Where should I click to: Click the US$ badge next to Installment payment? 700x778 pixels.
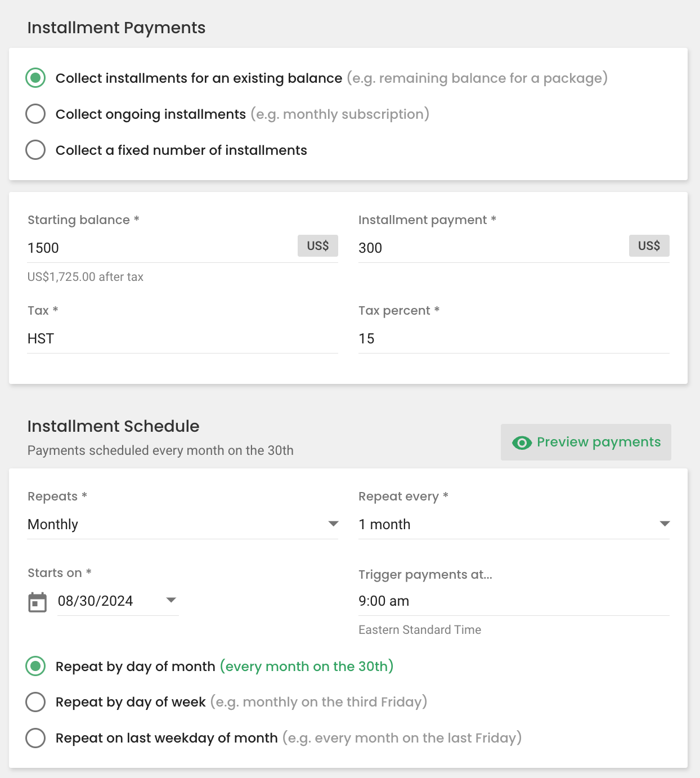pyautogui.click(x=649, y=246)
